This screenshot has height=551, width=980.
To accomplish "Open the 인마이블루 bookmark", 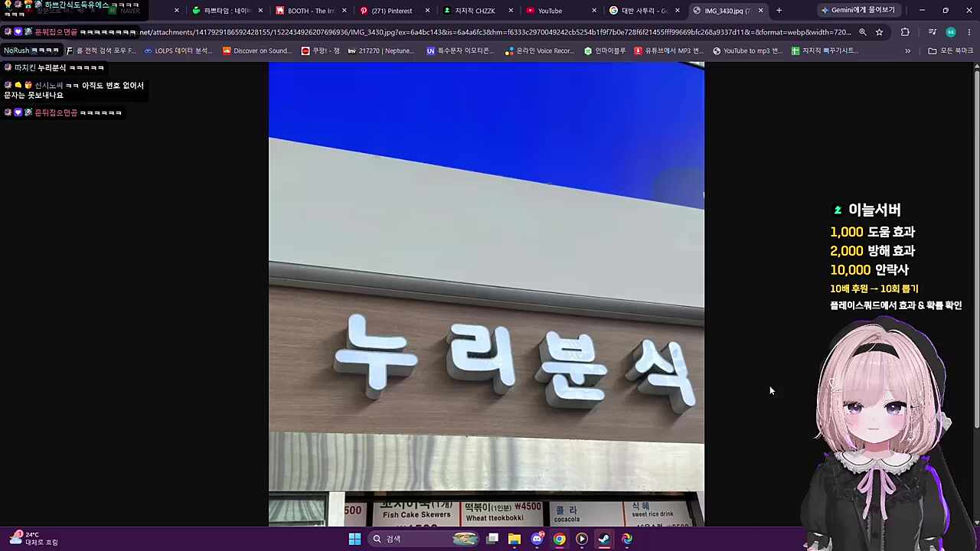I will coord(605,51).
